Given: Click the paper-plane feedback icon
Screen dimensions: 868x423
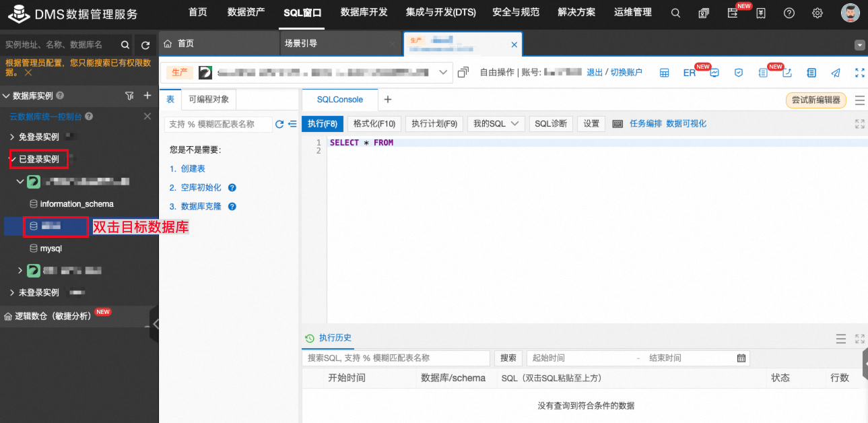Looking at the screenshot, I should (835, 73).
